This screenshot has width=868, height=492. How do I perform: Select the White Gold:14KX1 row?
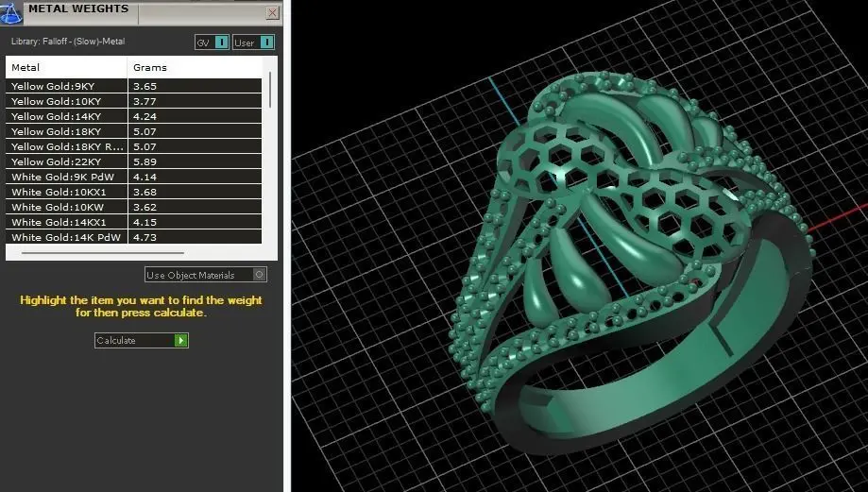[x=133, y=222]
